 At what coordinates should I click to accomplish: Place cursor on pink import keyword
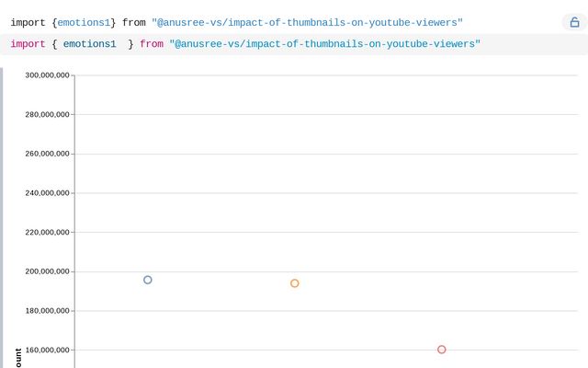[x=28, y=44]
